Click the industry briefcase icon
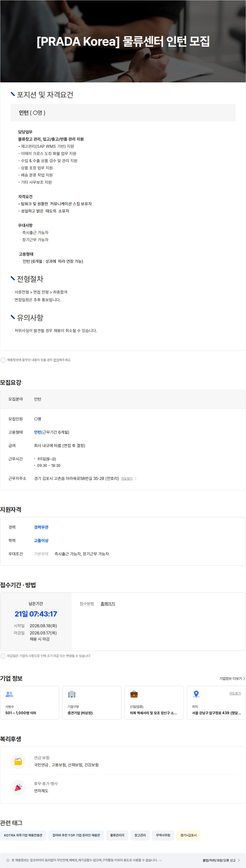Screen dimensions: 246x868 tap(134, 694)
